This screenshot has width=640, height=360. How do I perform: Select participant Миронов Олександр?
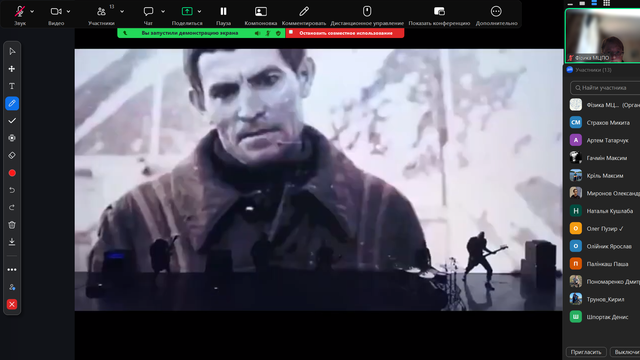click(x=604, y=193)
